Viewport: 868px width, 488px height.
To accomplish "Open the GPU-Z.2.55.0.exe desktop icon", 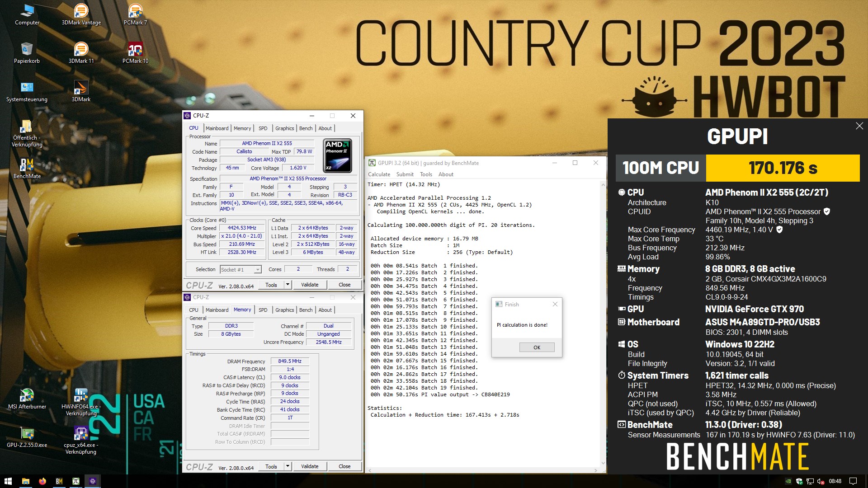I will 27,437.
